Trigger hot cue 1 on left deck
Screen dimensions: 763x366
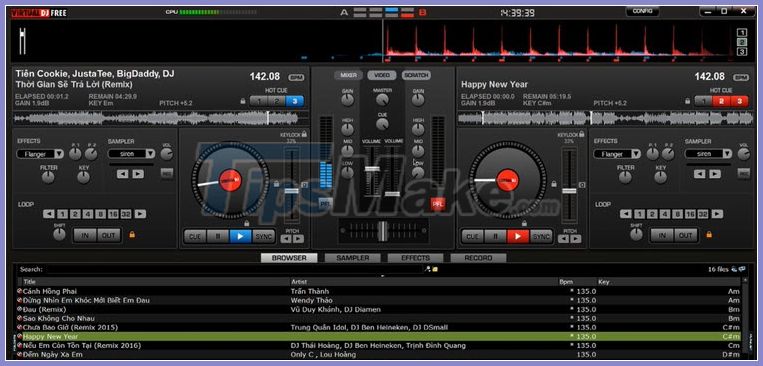coord(259,101)
